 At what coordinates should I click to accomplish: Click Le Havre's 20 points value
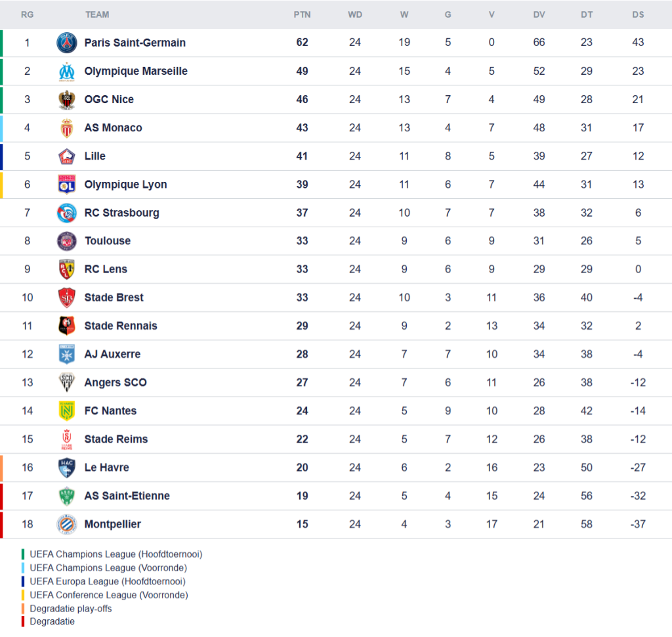point(302,468)
